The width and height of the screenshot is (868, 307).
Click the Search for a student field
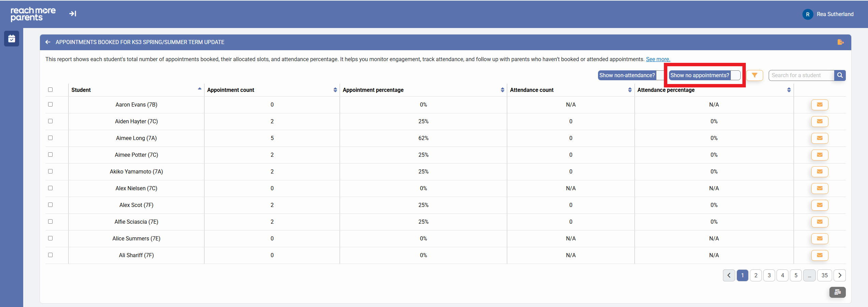[x=801, y=75]
